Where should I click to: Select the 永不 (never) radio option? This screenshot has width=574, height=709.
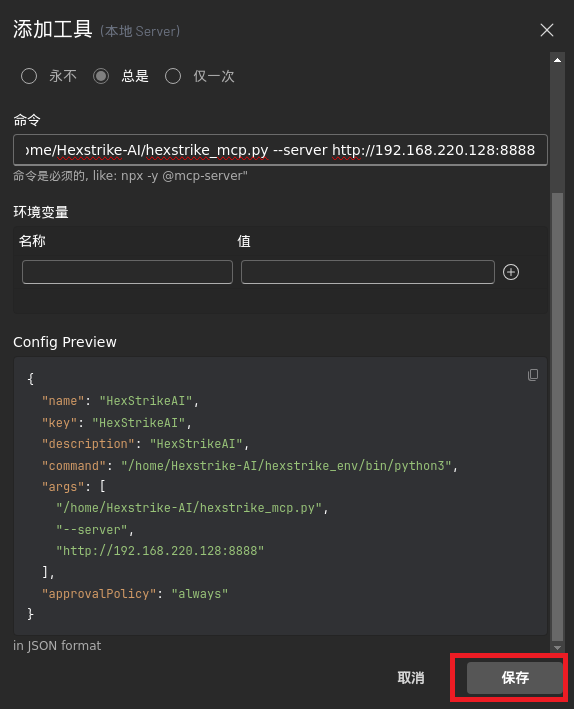tap(29, 76)
